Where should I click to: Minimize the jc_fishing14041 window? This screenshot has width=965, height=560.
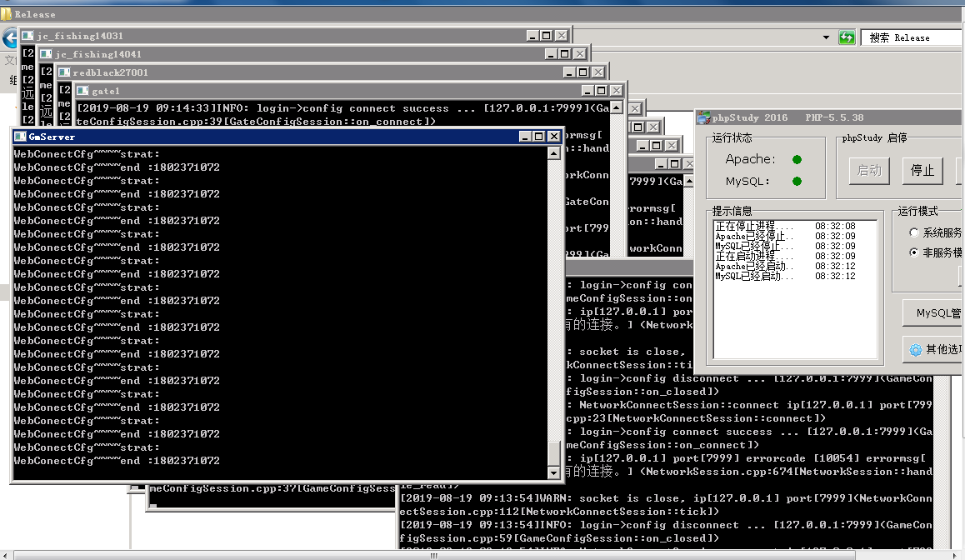[x=551, y=54]
